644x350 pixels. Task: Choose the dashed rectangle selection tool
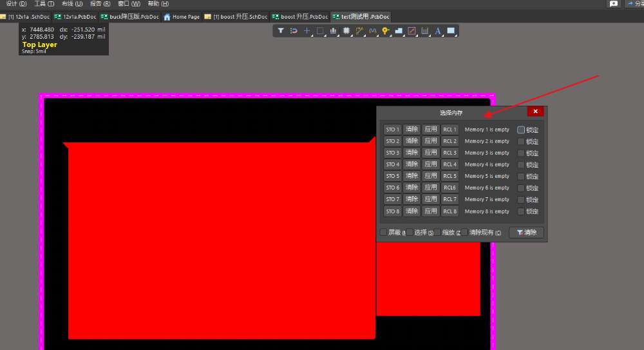click(320, 31)
